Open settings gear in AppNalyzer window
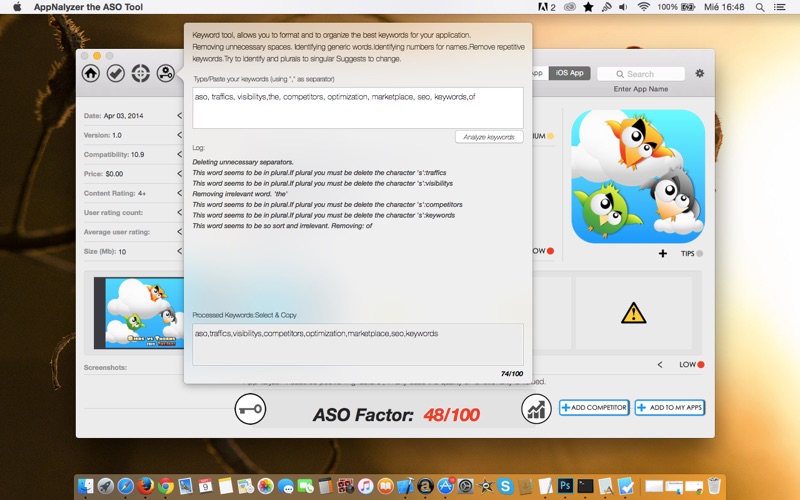 point(699,73)
